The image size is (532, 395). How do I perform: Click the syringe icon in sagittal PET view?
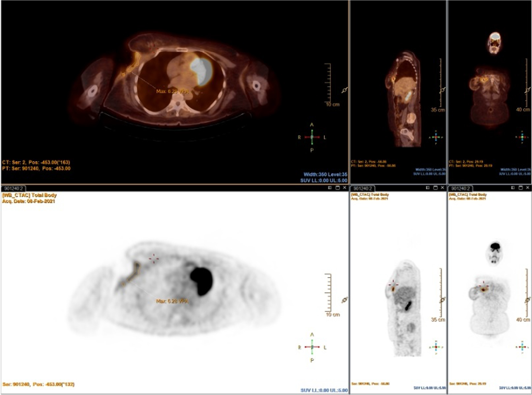[x=443, y=300]
